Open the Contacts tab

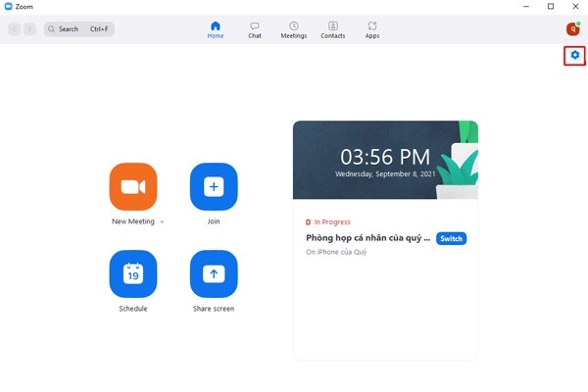(333, 30)
